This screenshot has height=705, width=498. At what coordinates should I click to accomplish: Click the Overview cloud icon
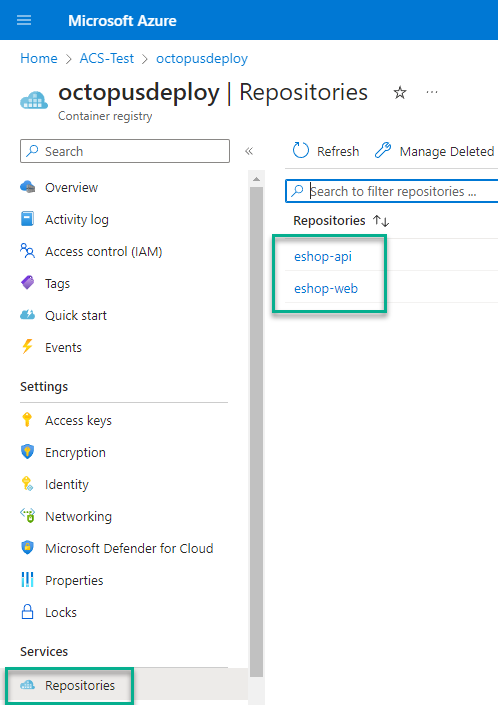coord(27,187)
